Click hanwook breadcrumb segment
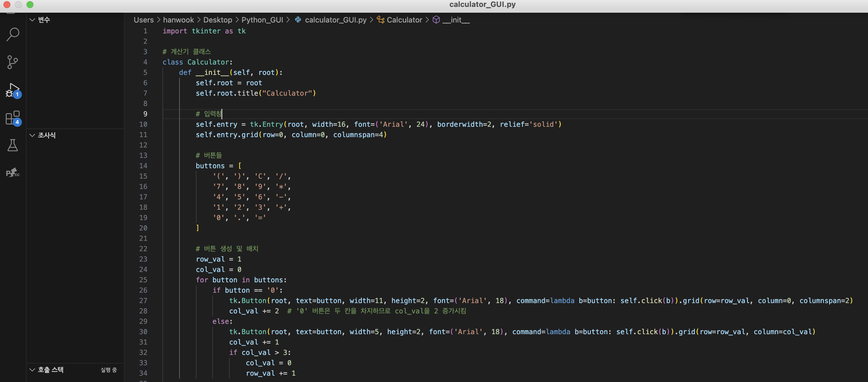This screenshot has height=382, width=868. coord(178,20)
